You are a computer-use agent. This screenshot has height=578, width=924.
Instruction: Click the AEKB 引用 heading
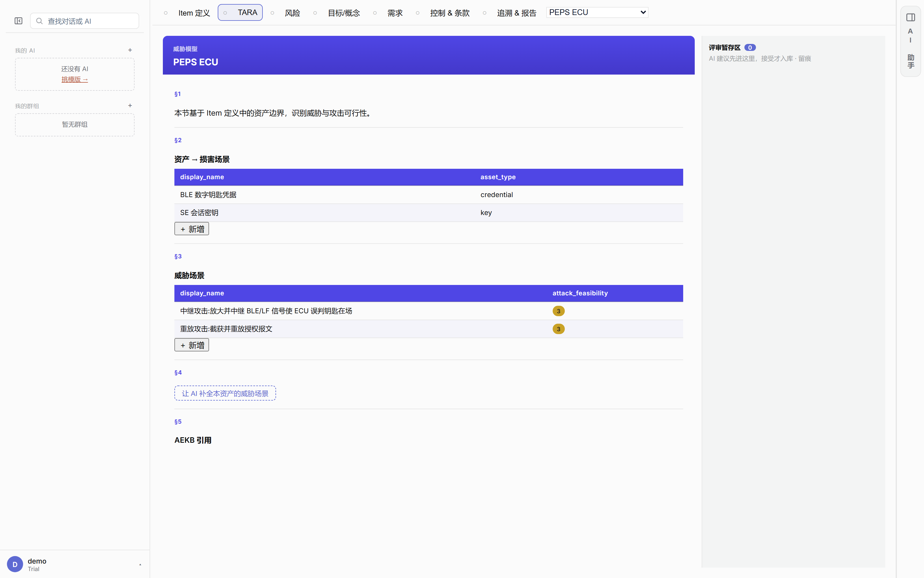point(193,440)
